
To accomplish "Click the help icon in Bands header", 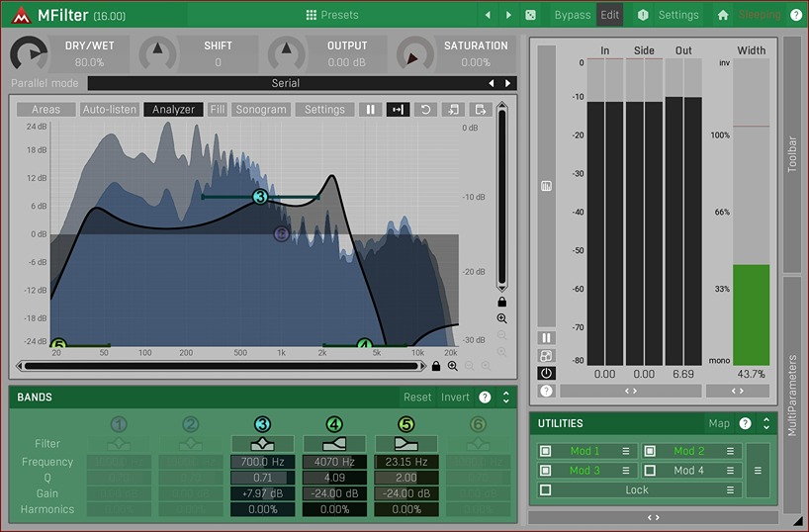I will (485, 397).
